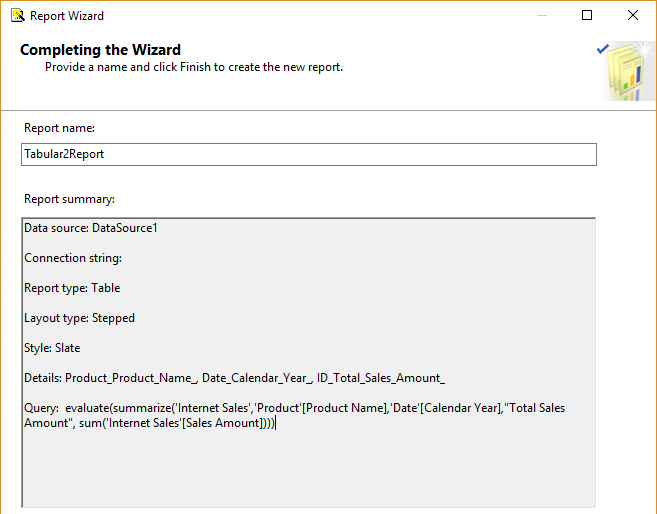The image size is (657, 514).
Task: Click the Report wizard title bar text
Action: [67, 16]
